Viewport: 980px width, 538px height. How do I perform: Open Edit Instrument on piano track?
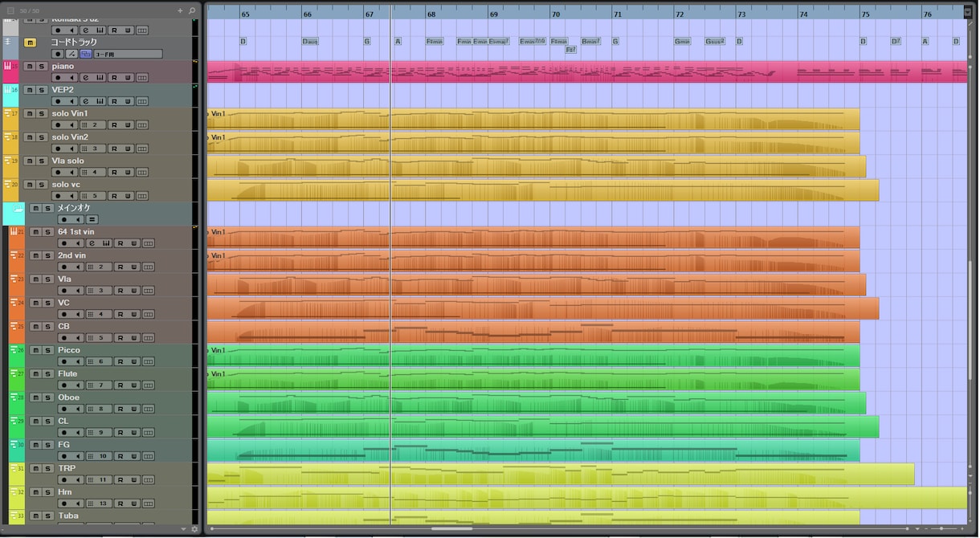point(86,78)
